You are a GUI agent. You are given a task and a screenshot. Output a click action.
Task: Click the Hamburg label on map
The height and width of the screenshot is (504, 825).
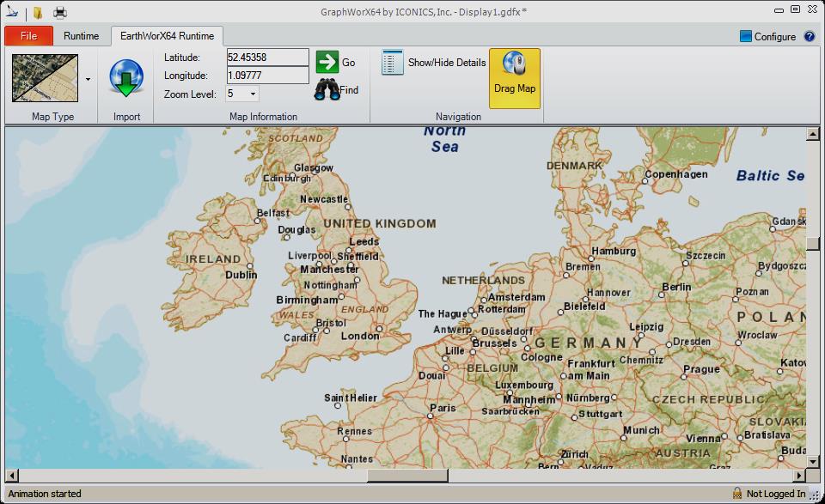[x=614, y=251]
